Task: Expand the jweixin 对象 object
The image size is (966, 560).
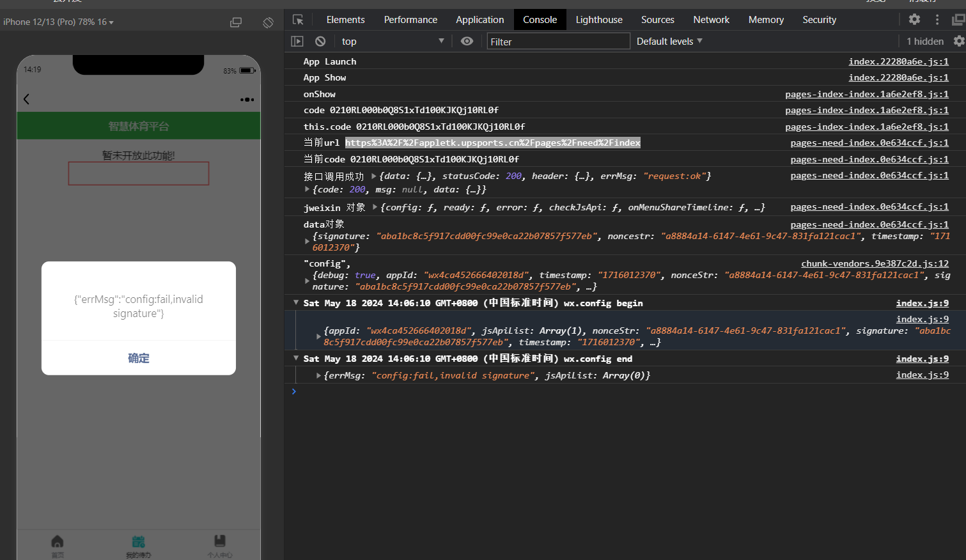Action: [x=375, y=207]
